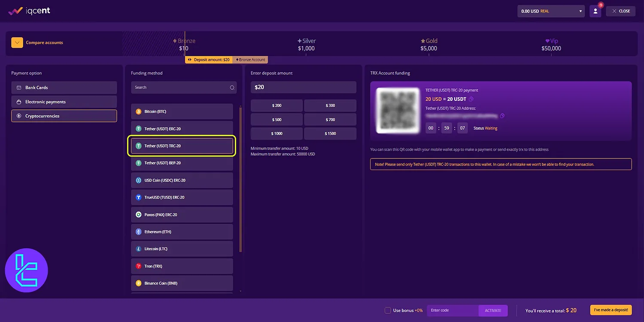Click the Litecoin coin icon

pos(138,249)
